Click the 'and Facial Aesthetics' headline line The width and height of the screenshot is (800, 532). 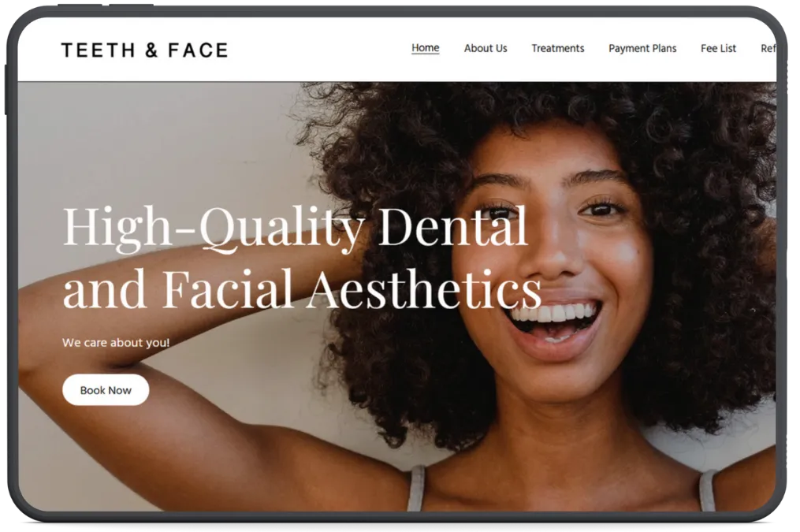tap(302, 289)
